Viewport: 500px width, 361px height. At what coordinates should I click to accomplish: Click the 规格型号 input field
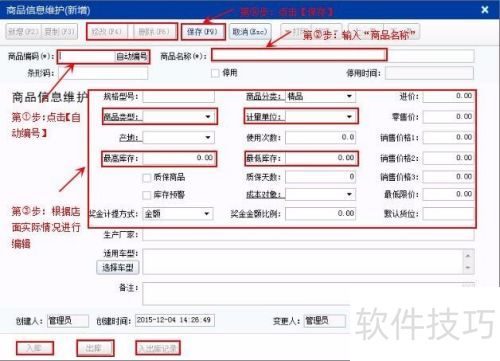pos(179,97)
